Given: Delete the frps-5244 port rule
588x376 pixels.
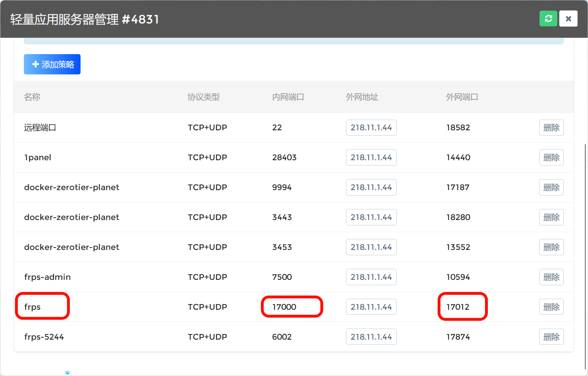Looking at the screenshot, I should click(551, 337).
